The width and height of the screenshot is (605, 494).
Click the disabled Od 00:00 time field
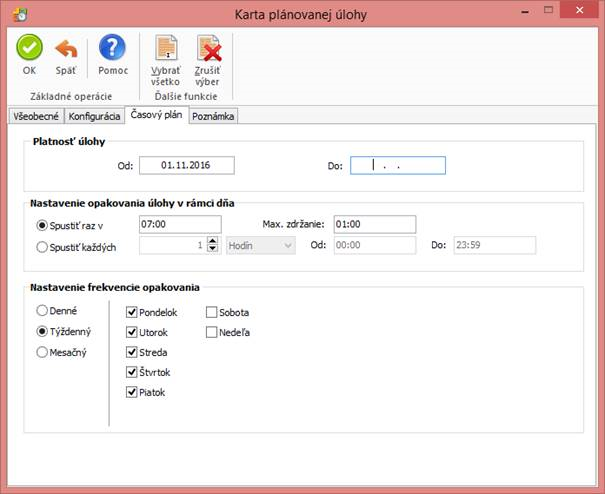point(375,245)
